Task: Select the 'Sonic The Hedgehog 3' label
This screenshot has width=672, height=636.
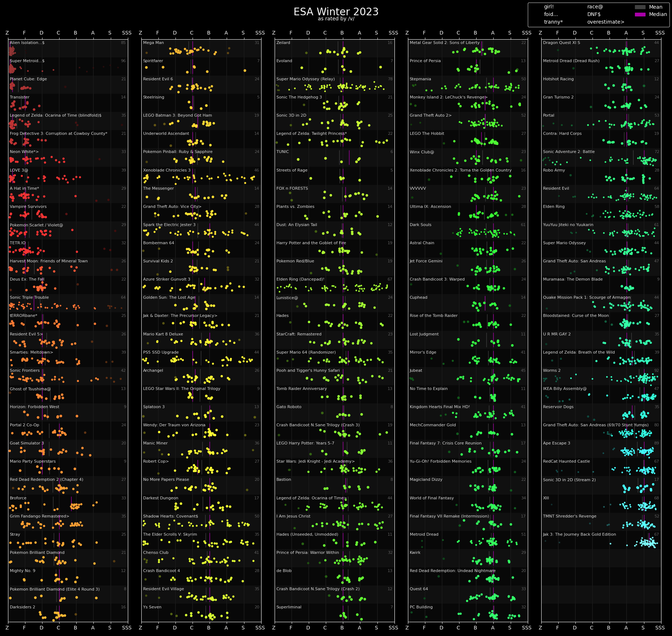Action: tap(299, 97)
